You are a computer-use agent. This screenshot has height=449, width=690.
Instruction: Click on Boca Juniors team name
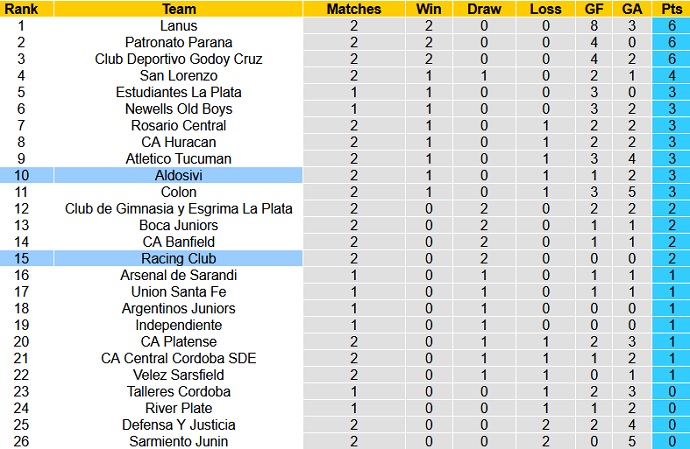[179, 225]
